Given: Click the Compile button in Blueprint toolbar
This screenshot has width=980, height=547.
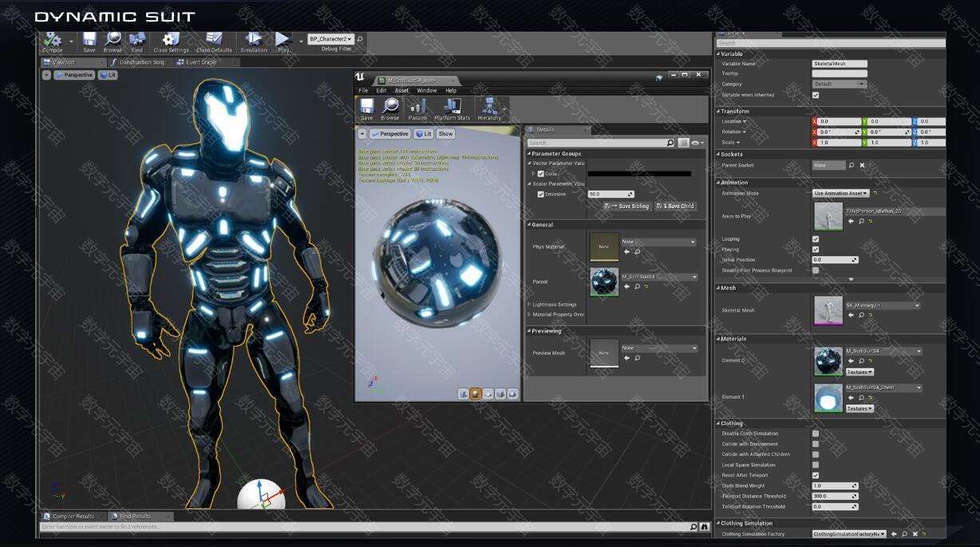Looking at the screenshot, I should tap(53, 42).
